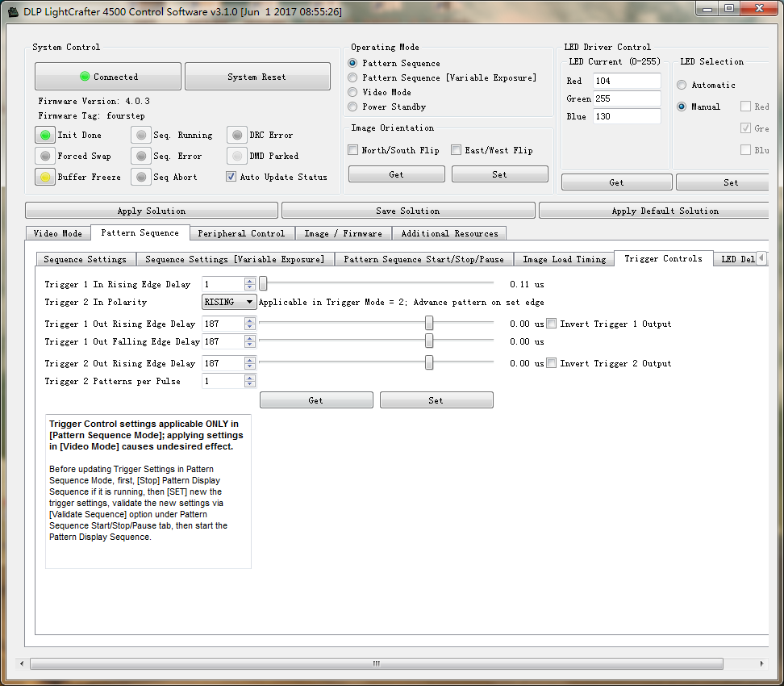Click the DLP LightCrafter app icon in title bar
Image resolution: width=784 pixels, height=686 pixels.
13,11
